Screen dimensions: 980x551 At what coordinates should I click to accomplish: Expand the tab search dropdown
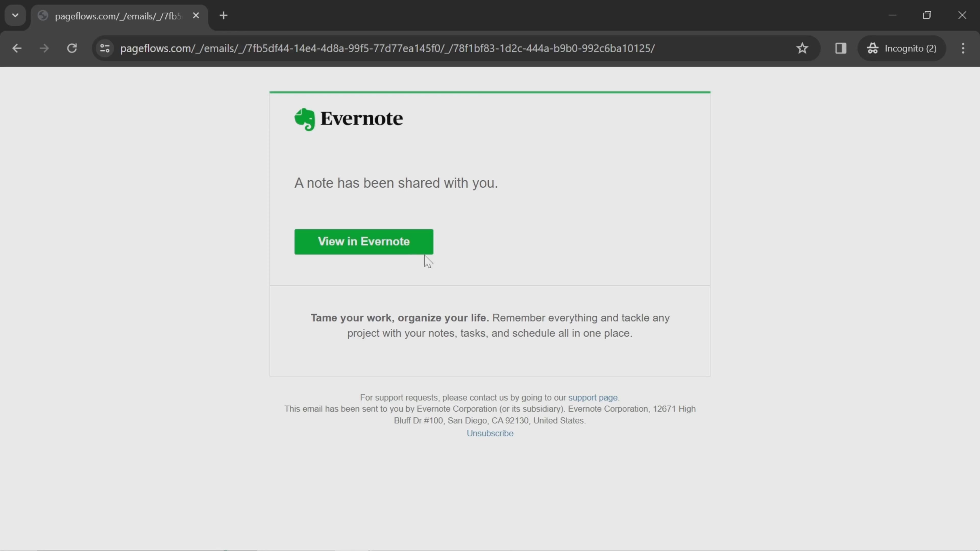pos(15,16)
